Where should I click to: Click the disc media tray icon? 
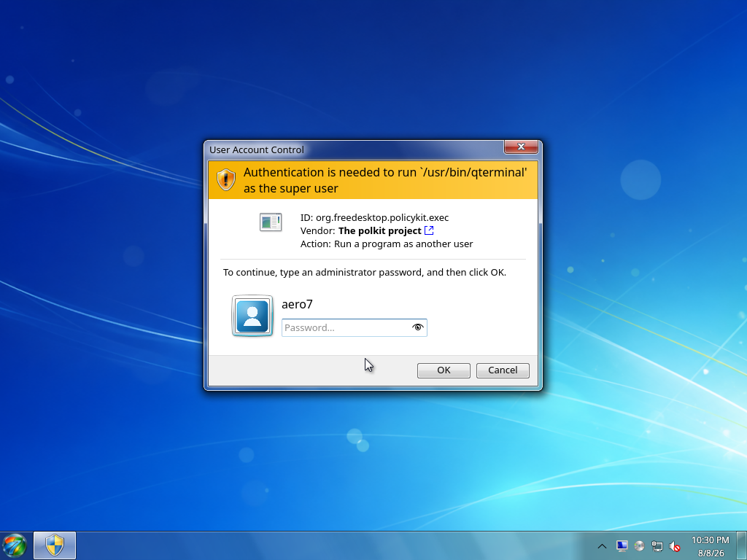tap(639, 545)
